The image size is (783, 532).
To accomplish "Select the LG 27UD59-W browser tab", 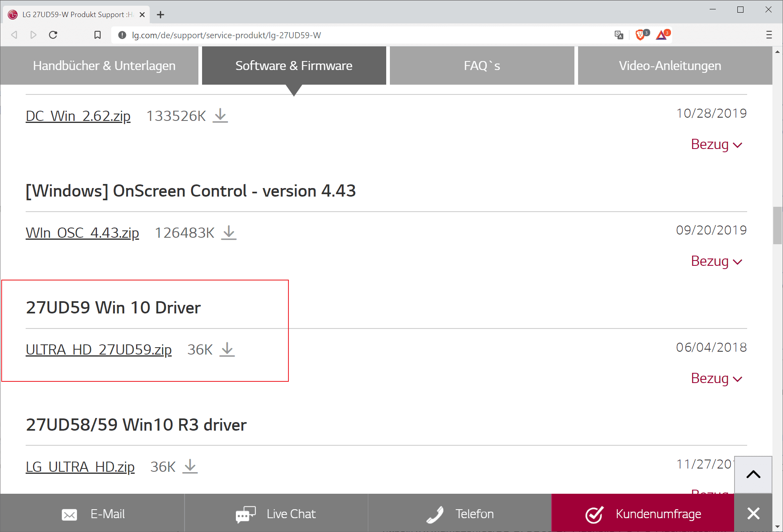I will pos(77,15).
